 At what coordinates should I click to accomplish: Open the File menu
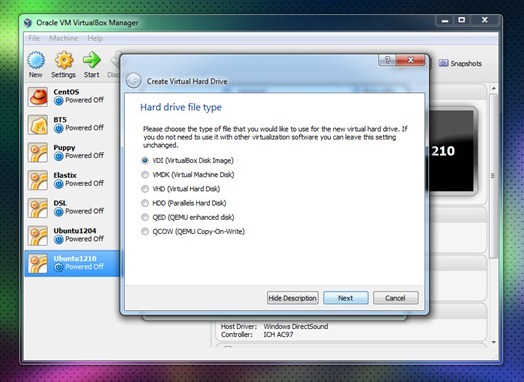(34, 38)
